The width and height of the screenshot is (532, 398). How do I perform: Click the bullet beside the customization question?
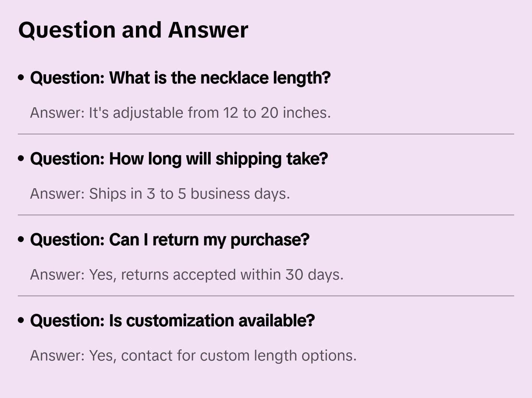[21, 320]
